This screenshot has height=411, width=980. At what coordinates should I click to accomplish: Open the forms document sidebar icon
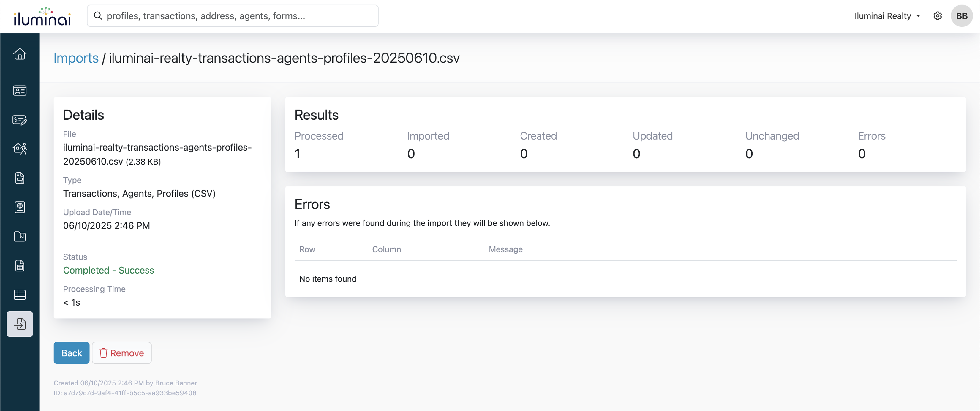tap(20, 178)
